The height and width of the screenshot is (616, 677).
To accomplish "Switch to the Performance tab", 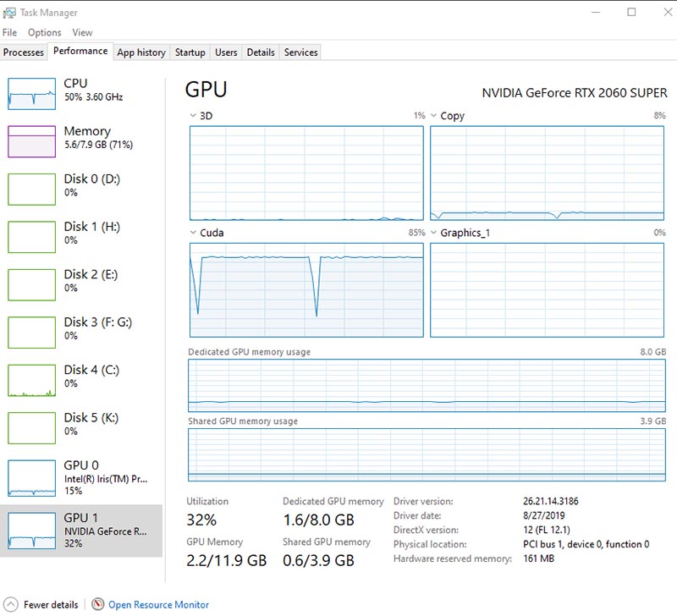I will pos(80,51).
